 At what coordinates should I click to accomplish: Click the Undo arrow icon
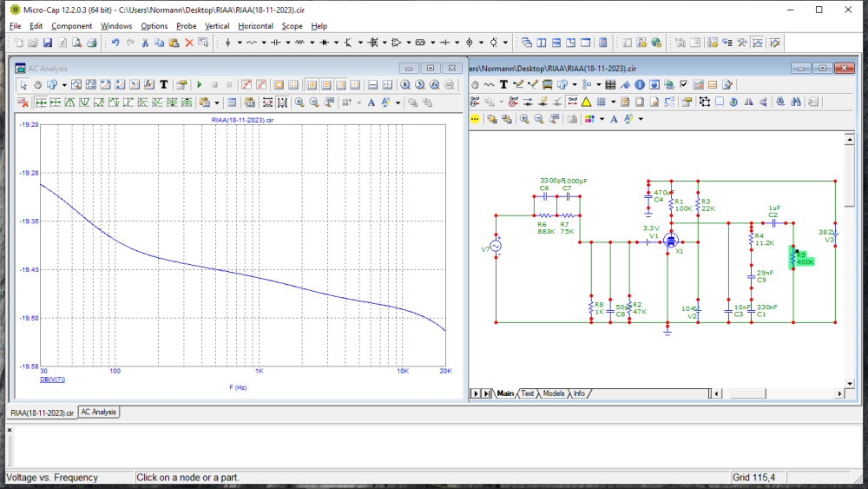coord(115,42)
